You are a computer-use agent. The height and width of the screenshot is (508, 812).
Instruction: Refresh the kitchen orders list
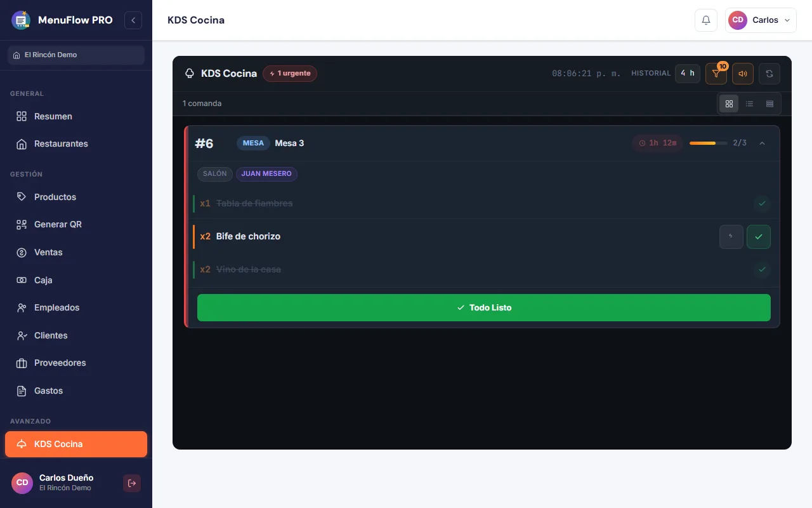[769, 74]
